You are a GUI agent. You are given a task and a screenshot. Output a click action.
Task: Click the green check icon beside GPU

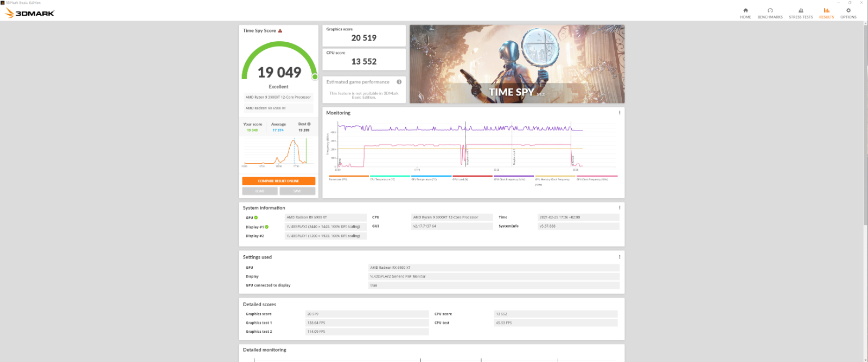(256, 218)
